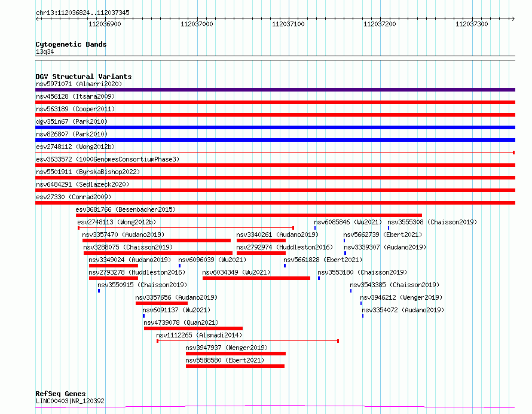532x414 pixels.
Task: Click nsv5588580 (Ebert2021) label
Action: tap(225, 360)
